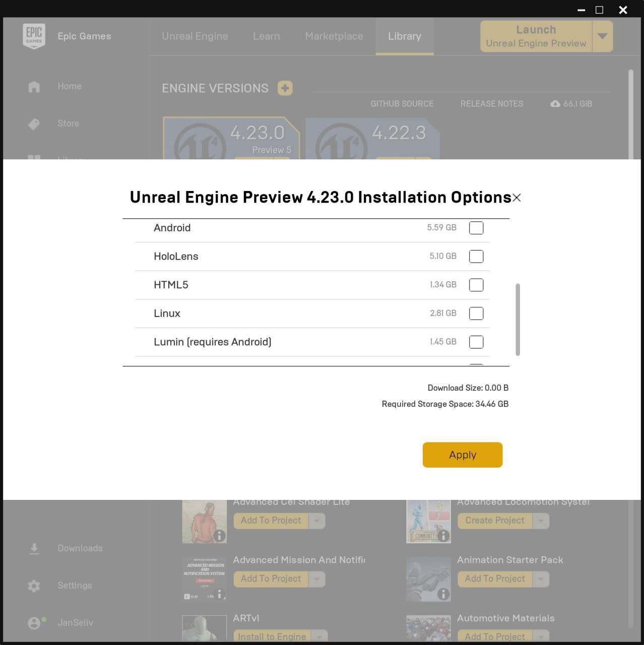Add Automotive Materials to project
644x645 pixels.
point(494,636)
